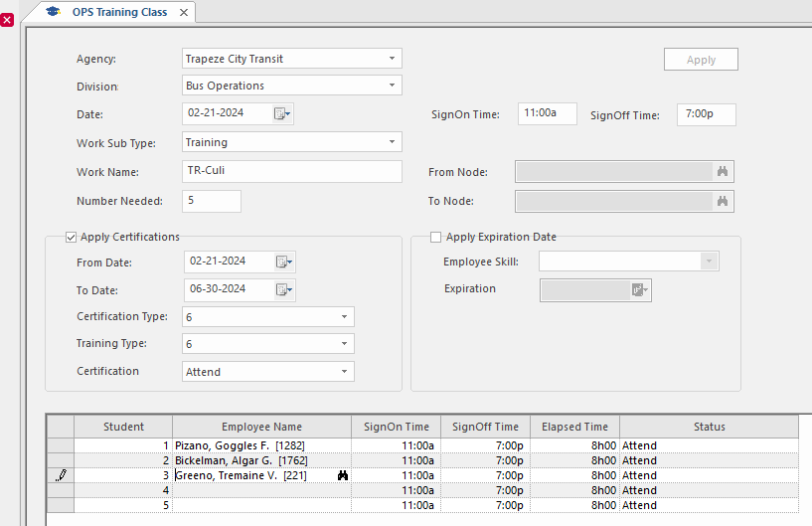Click the Number Needed field
The image size is (812, 526).
click(212, 201)
